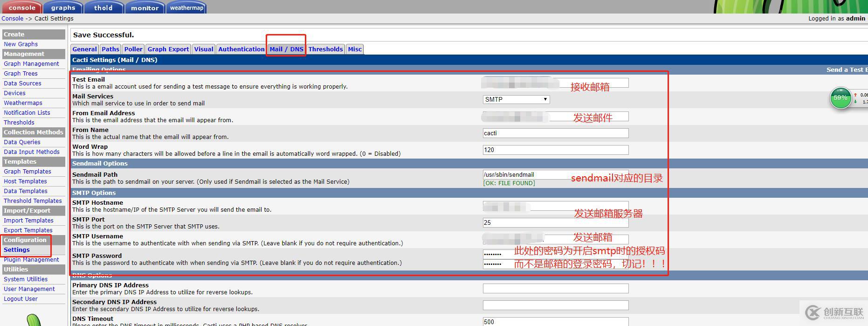Click the SMTP Port field with 25
This screenshot has width=868, height=326.
(x=556, y=222)
